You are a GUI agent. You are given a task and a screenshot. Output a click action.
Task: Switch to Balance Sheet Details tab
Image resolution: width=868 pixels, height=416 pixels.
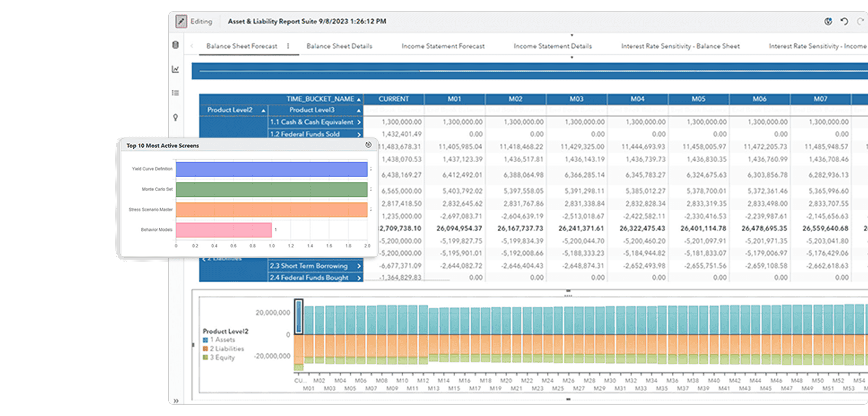(x=339, y=46)
